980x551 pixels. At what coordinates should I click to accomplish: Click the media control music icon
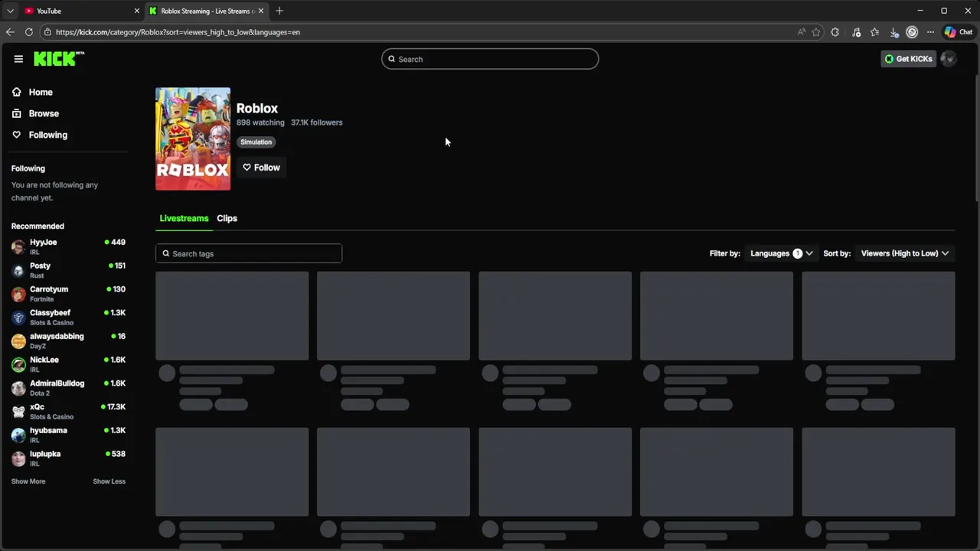[856, 32]
